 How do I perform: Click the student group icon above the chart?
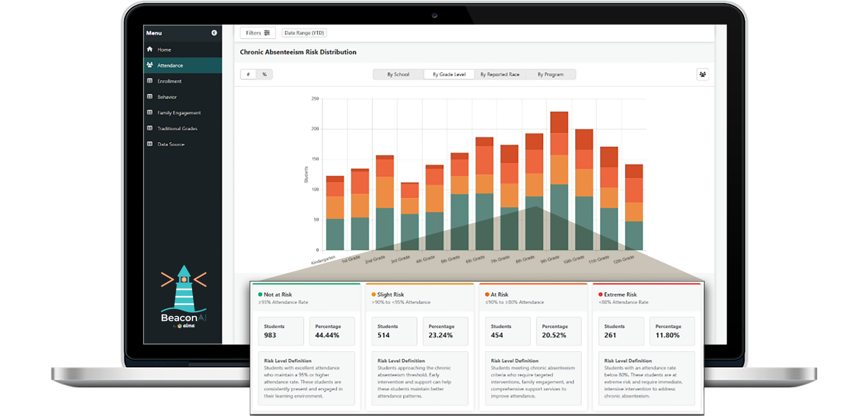tap(703, 74)
